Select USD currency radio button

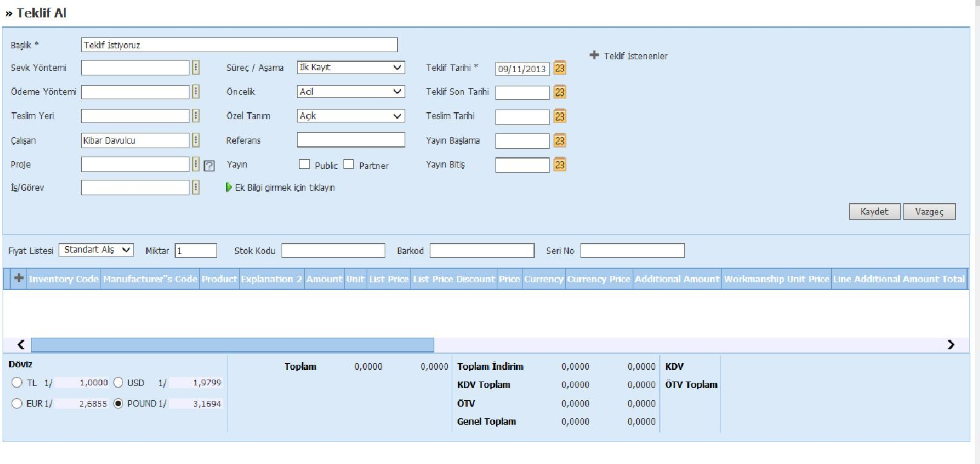coord(119,383)
